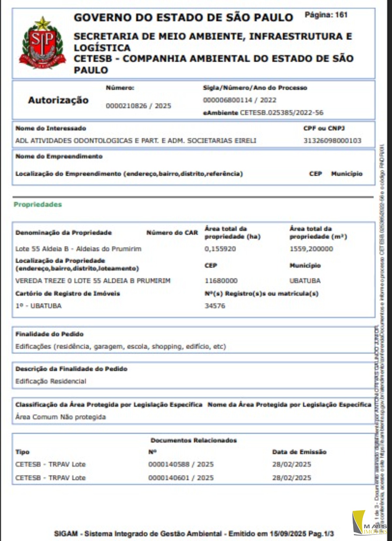
Task: Select the CNPJ value 31326098000103
Action: tap(332, 141)
